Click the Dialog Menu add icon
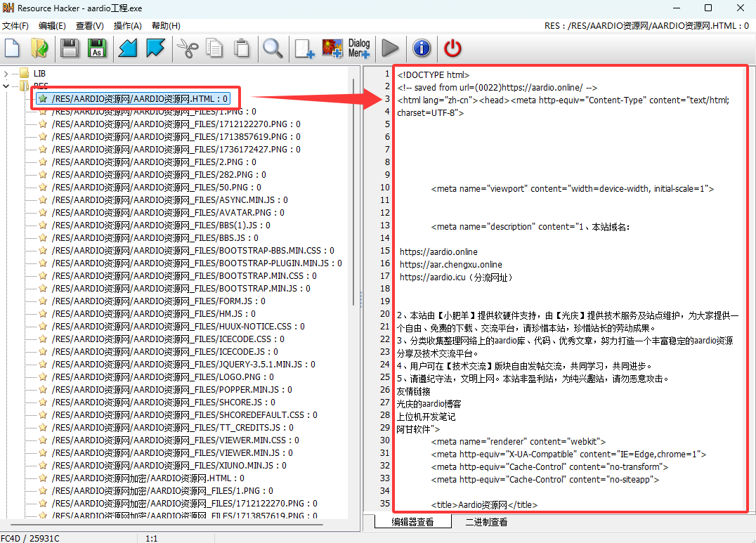The height and width of the screenshot is (543, 756). click(x=359, y=48)
